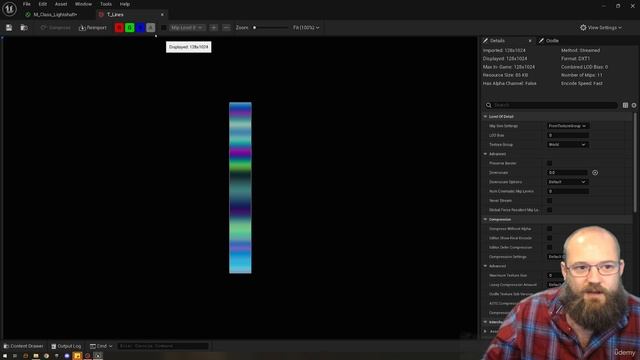The height and width of the screenshot is (360, 640).
Task: Click the console command input field
Action: 163,346
